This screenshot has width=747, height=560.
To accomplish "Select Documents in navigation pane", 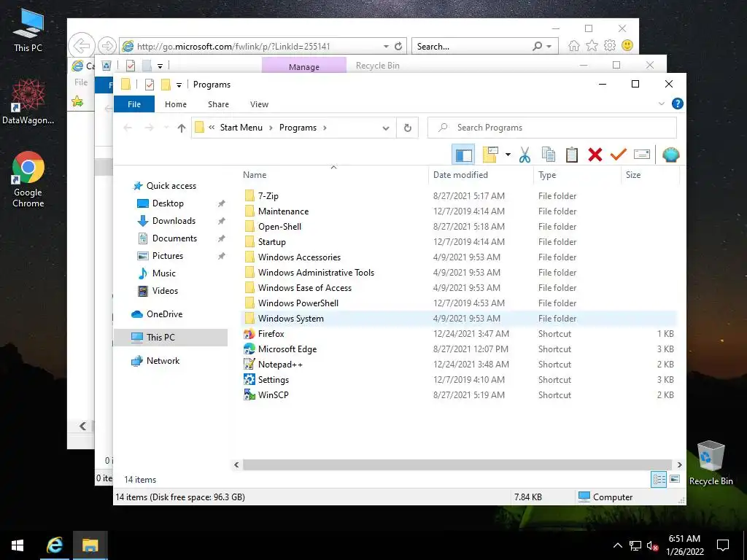I will [174, 238].
